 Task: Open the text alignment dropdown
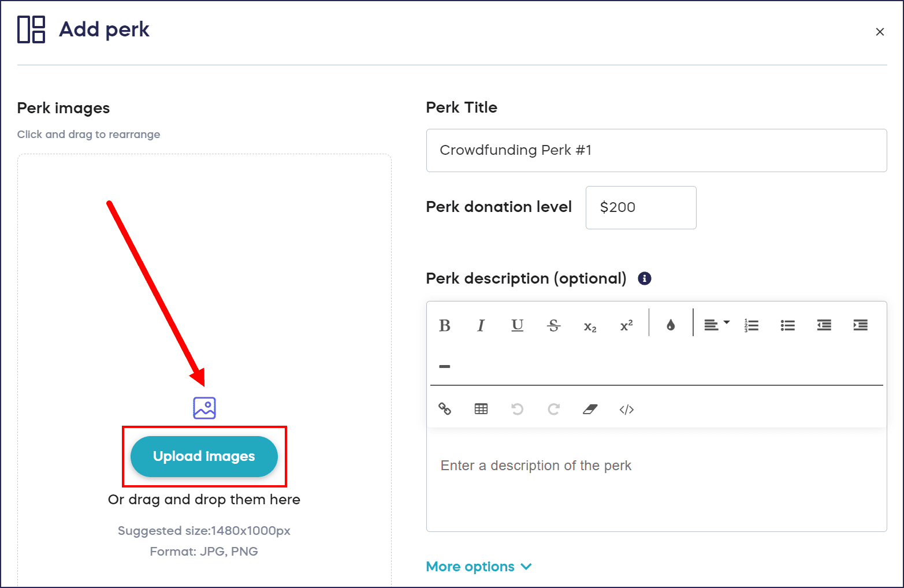coord(716,325)
